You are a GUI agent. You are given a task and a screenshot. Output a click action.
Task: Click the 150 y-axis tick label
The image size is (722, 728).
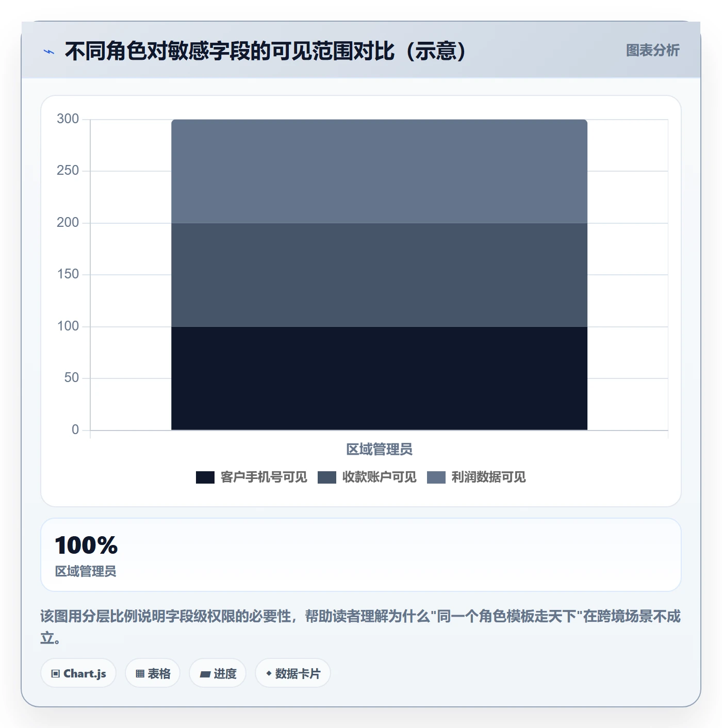68,274
